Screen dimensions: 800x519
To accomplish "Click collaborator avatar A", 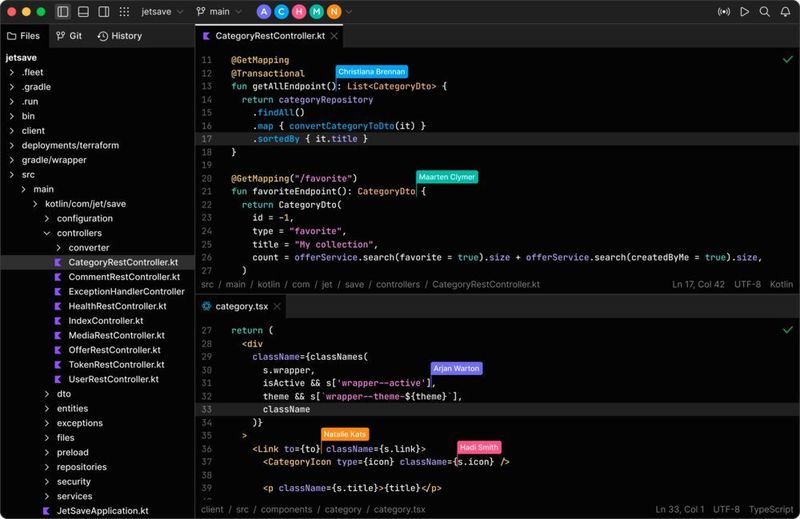I will pos(264,12).
